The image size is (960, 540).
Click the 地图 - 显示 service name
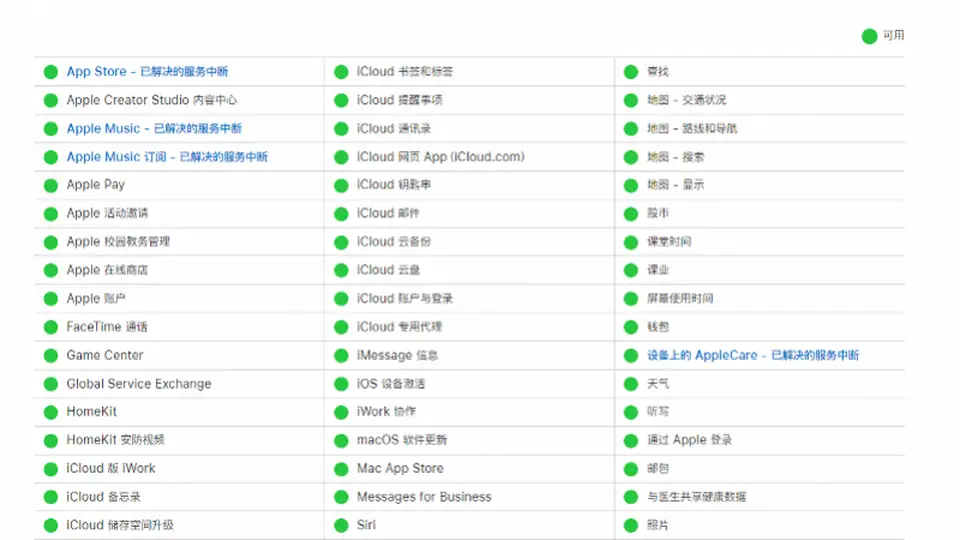[675, 185]
